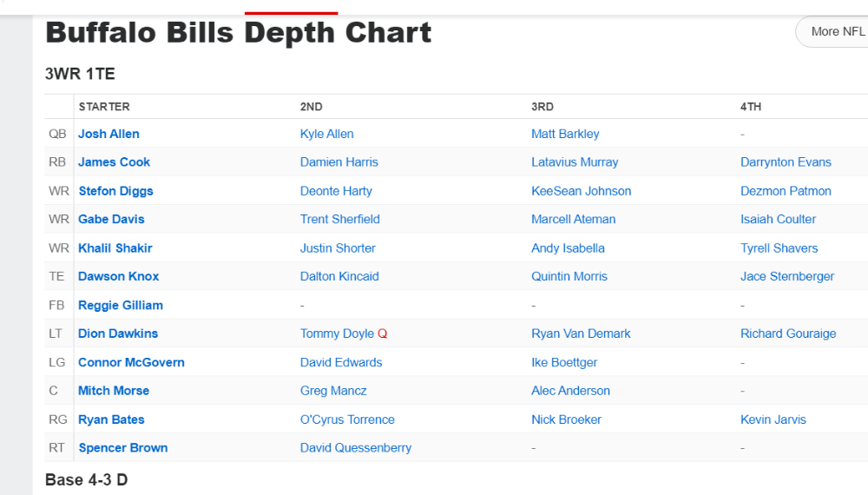This screenshot has height=495, width=868.
Task: Click KeeSean Johnson link
Action: (582, 191)
